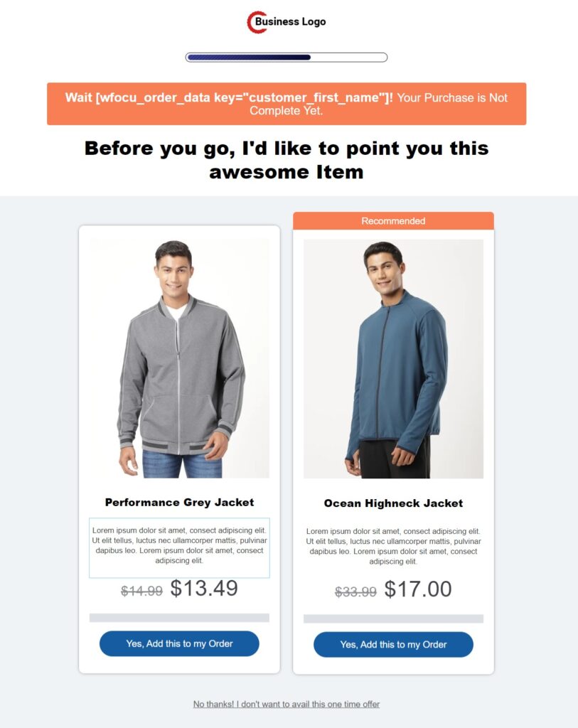Select the Ocean Highneck Jacket title
The image size is (578, 728).
pyautogui.click(x=393, y=503)
